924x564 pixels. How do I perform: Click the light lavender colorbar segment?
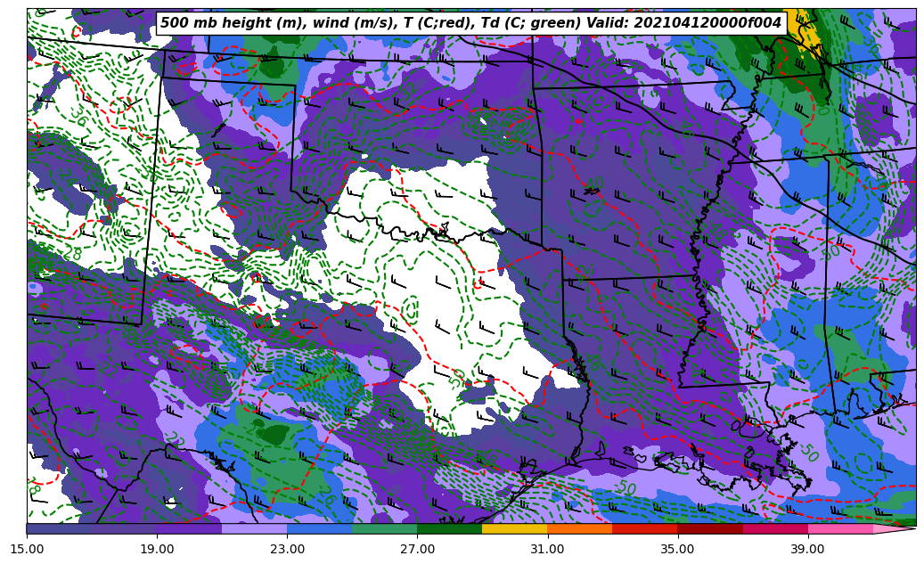254,528
